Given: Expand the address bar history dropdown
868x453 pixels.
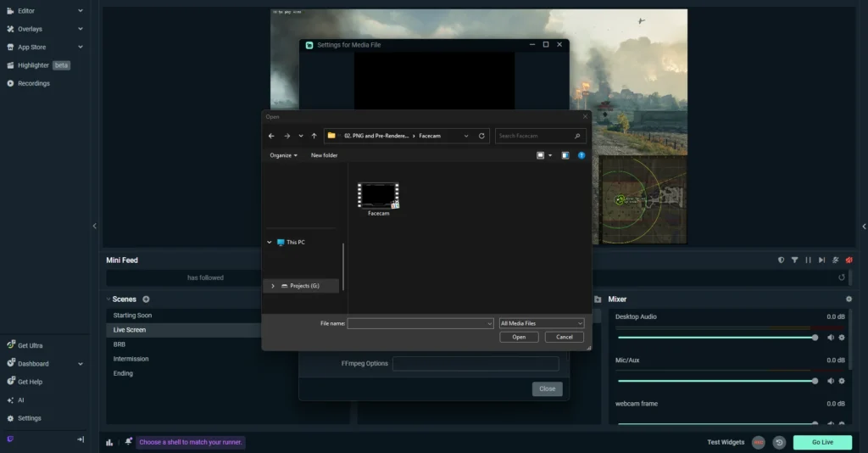Looking at the screenshot, I should pos(466,136).
